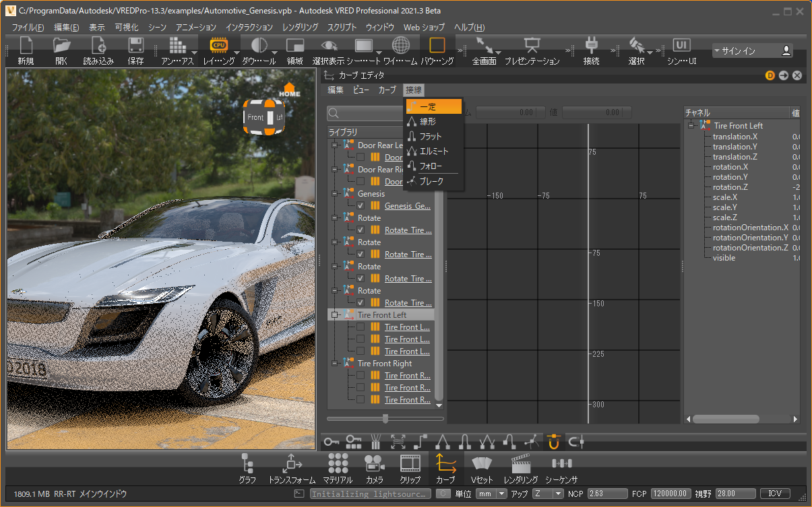Click the 保存 (Save) floppy disk icon
The image size is (812, 507).
(x=135, y=46)
